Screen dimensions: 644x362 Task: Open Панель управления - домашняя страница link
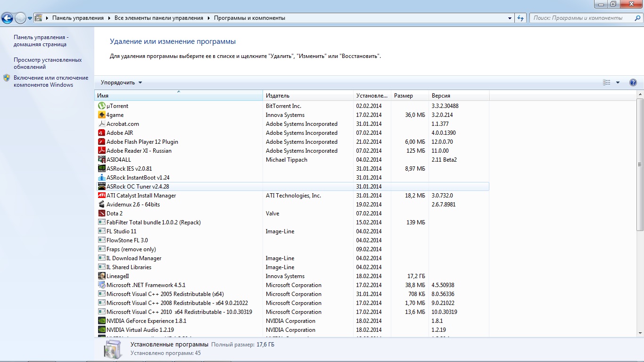pos(41,41)
